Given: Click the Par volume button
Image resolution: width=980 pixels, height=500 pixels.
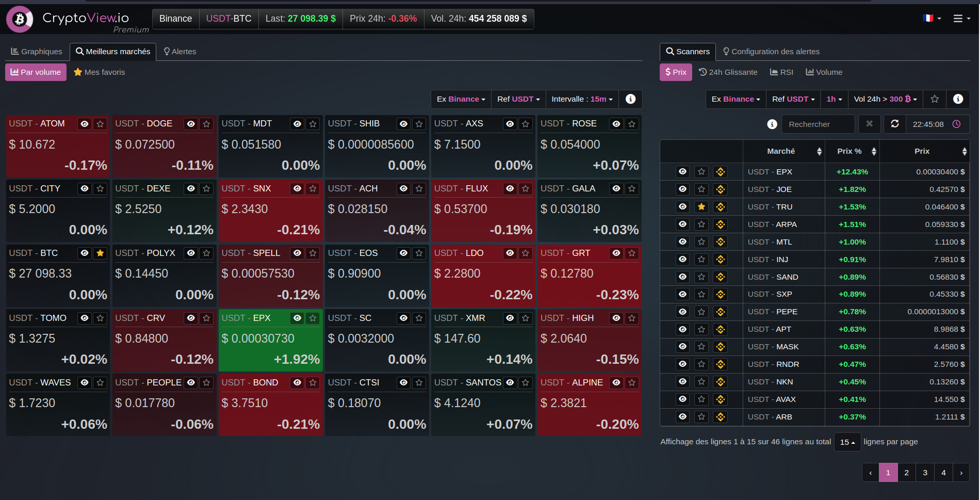Looking at the screenshot, I should pyautogui.click(x=36, y=72).
